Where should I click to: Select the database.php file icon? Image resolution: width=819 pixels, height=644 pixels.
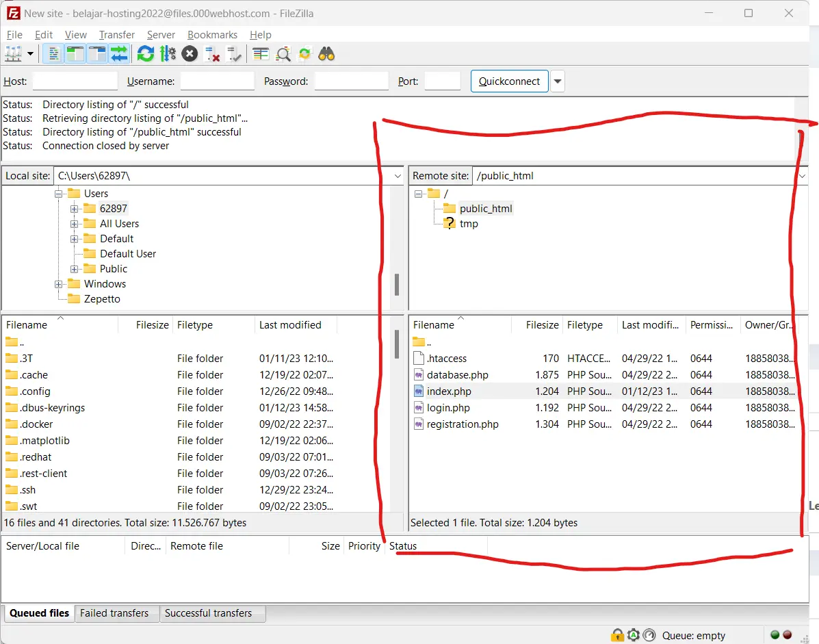pyautogui.click(x=418, y=374)
